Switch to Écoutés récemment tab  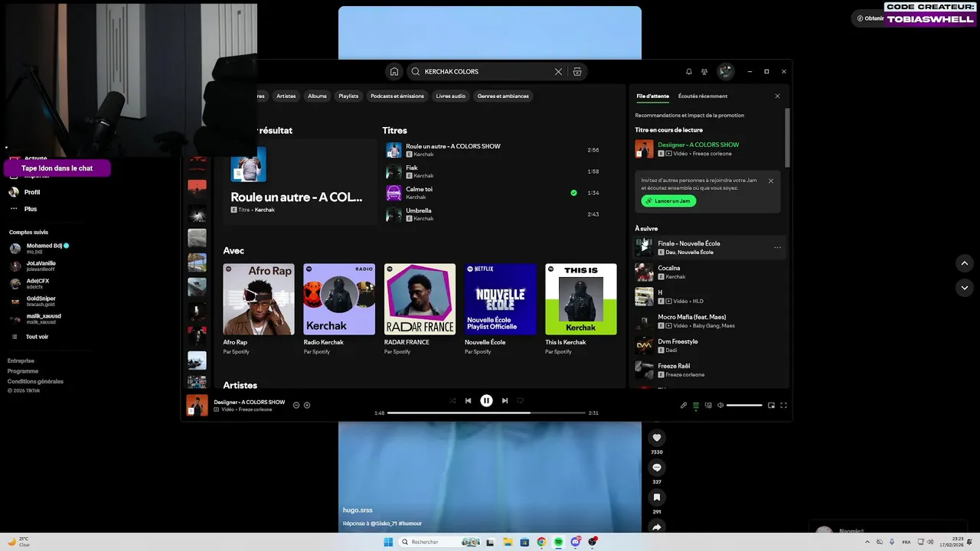tap(703, 96)
